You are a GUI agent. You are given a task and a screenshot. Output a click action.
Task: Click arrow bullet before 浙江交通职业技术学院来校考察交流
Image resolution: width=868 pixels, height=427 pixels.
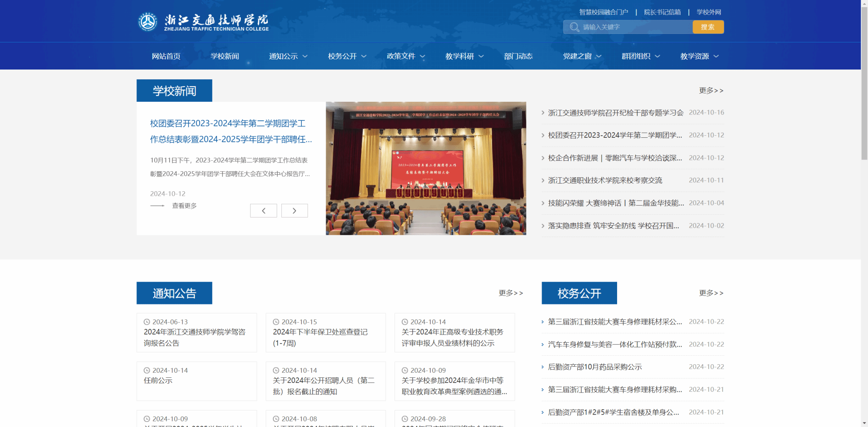[x=543, y=181]
